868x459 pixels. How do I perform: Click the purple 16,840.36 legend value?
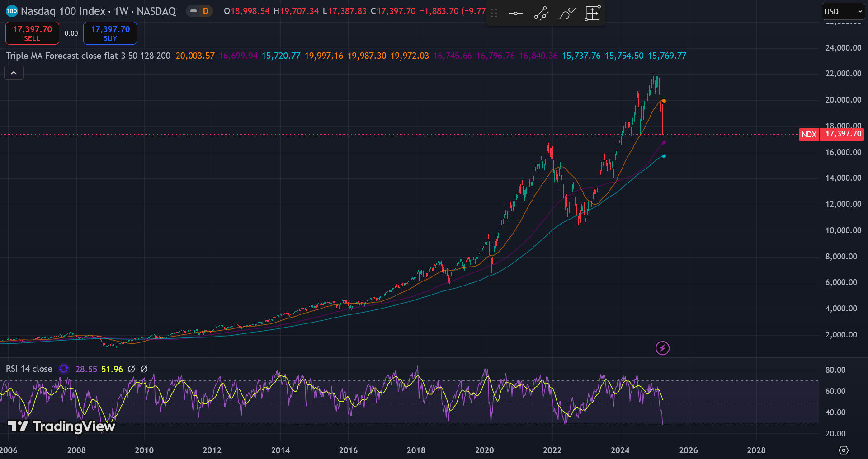point(538,56)
